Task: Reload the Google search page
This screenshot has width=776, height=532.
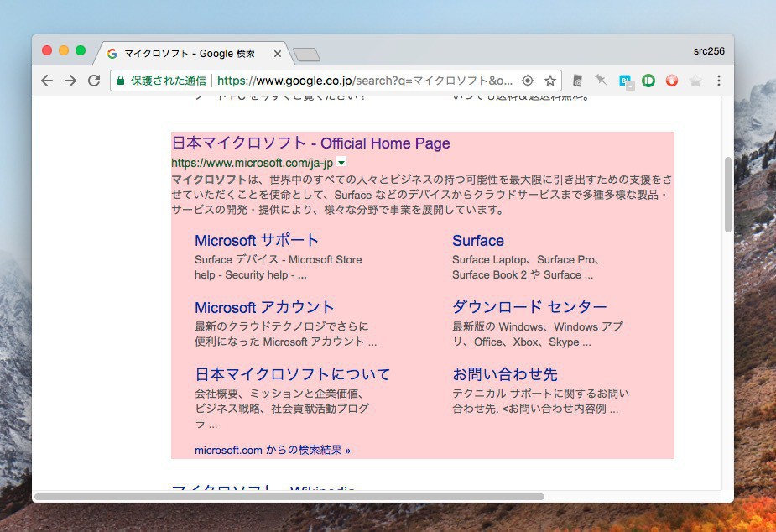Action: [x=94, y=81]
